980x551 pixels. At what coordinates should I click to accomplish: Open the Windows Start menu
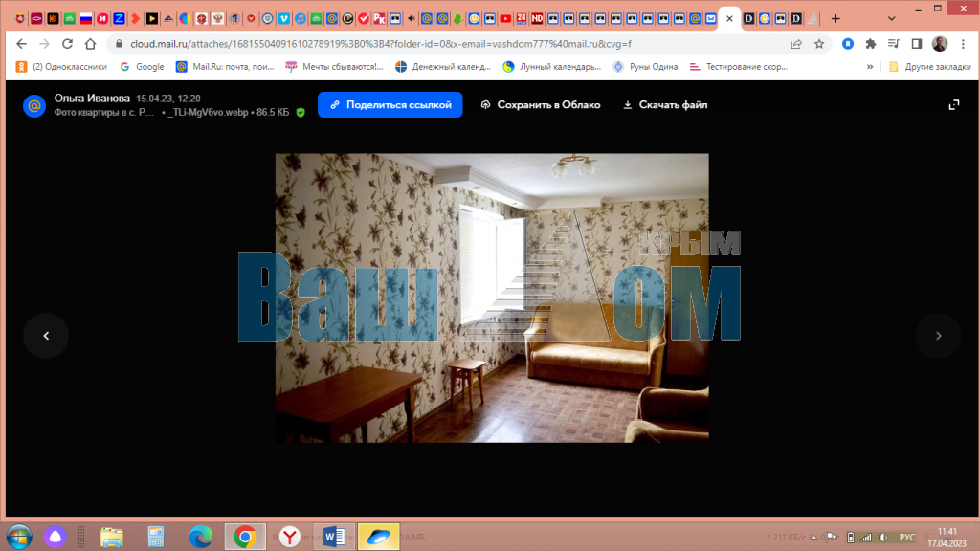pyautogui.click(x=19, y=537)
